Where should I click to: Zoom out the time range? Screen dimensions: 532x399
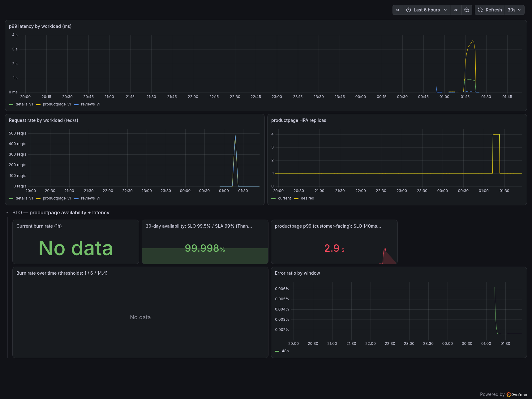point(467,10)
